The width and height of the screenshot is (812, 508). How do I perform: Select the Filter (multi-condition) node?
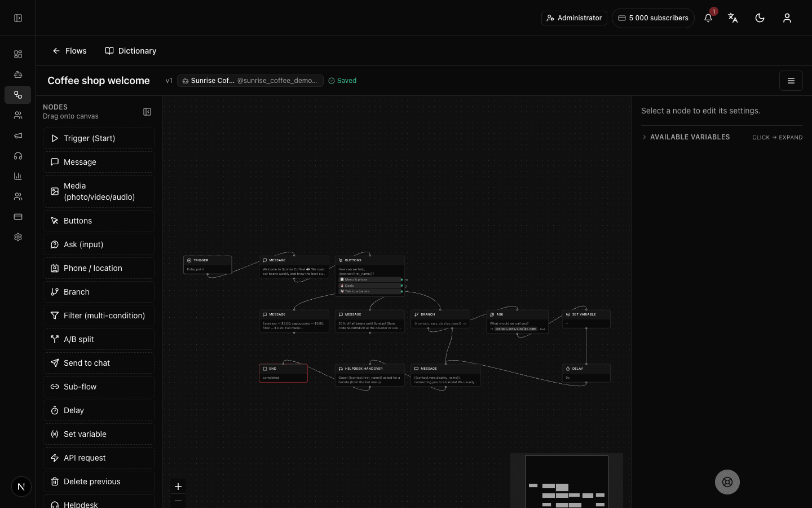(x=99, y=316)
